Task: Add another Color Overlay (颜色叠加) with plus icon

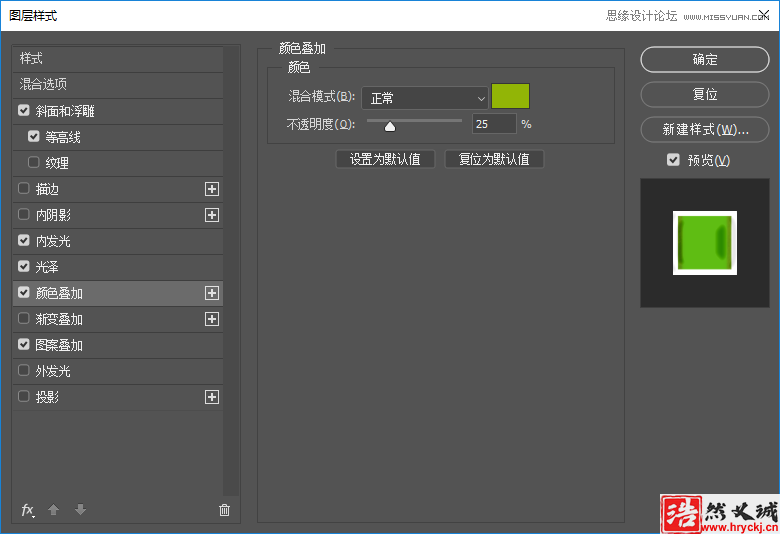Action: point(212,293)
